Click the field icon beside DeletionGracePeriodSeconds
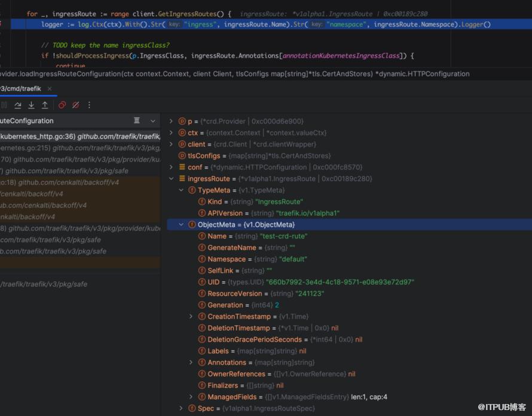The width and height of the screenshot is (532, 416). [x=202, y=339]
